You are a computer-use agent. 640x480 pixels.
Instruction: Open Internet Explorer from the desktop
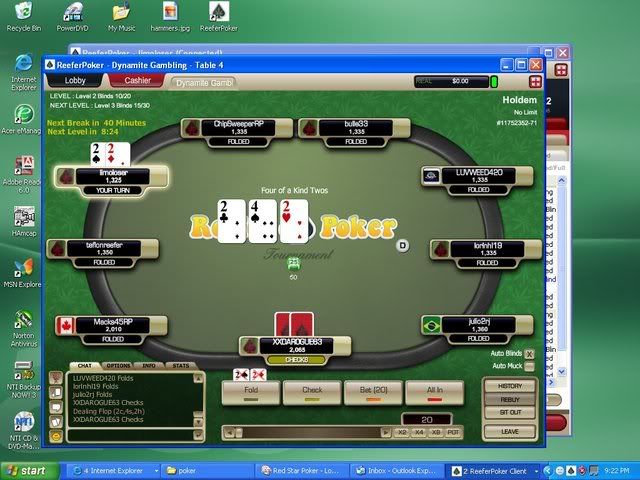click(24, 71)
